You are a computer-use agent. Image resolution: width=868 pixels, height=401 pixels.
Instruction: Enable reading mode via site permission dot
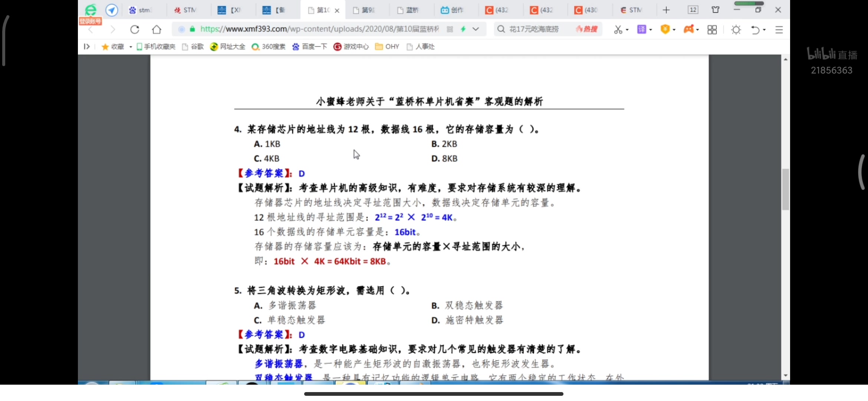(181, 29)
